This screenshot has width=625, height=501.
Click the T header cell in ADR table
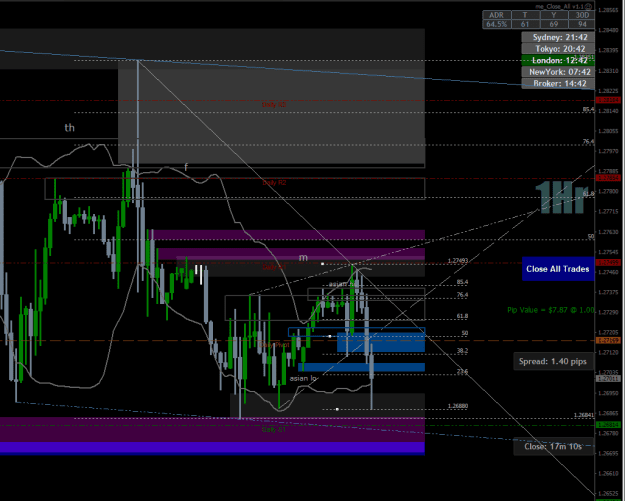coord(525,15)
